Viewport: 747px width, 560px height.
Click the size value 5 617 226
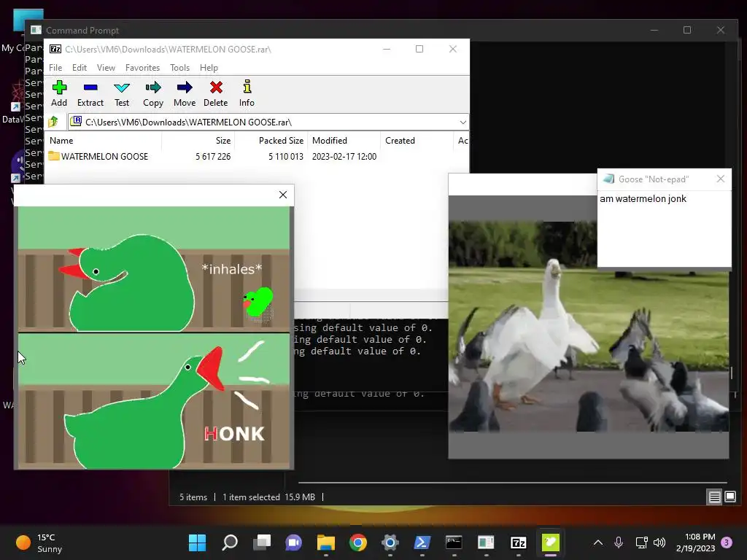click(213, 156)
